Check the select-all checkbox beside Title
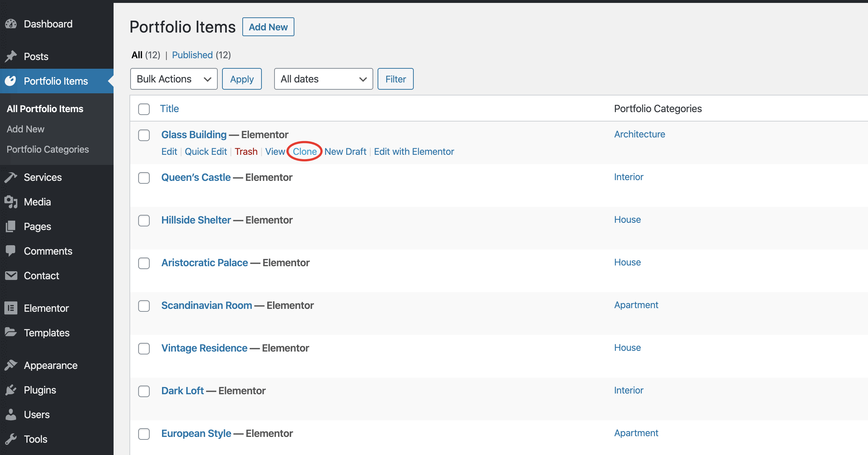Viewport: 868px width, 455px height. pos(144,109)
